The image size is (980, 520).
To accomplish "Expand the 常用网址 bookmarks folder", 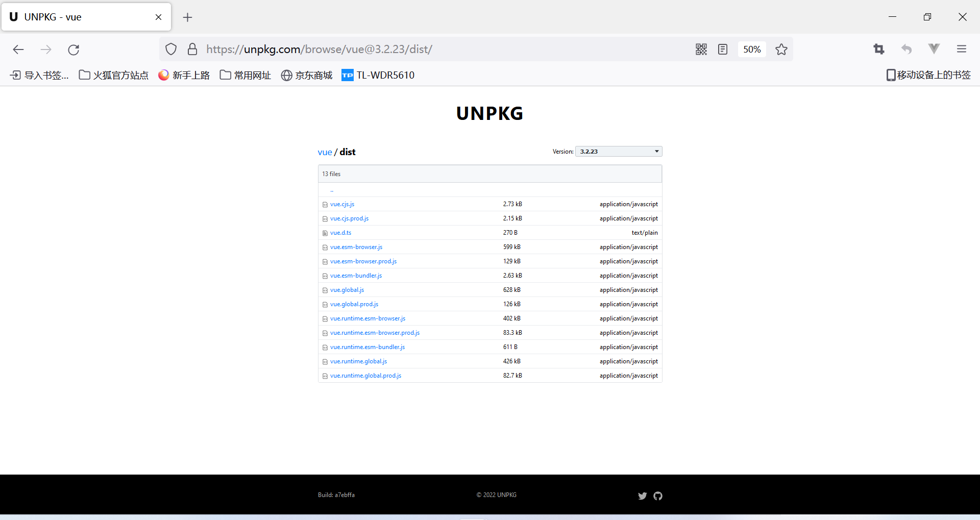I will pos(245,75).
